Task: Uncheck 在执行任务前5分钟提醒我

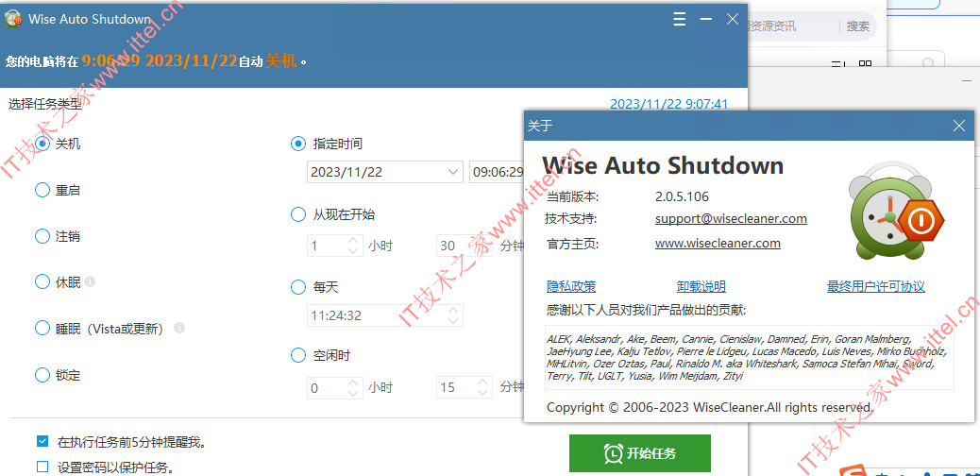Action: pos(42,442)
